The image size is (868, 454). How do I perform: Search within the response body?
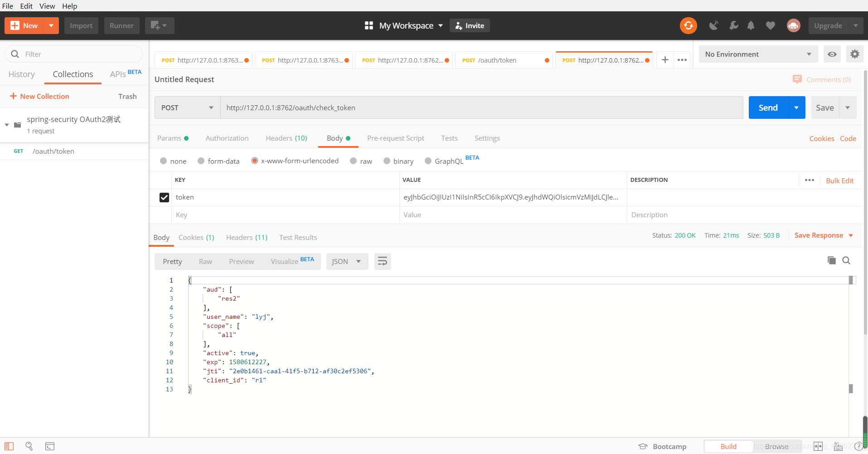pos(846,260)
